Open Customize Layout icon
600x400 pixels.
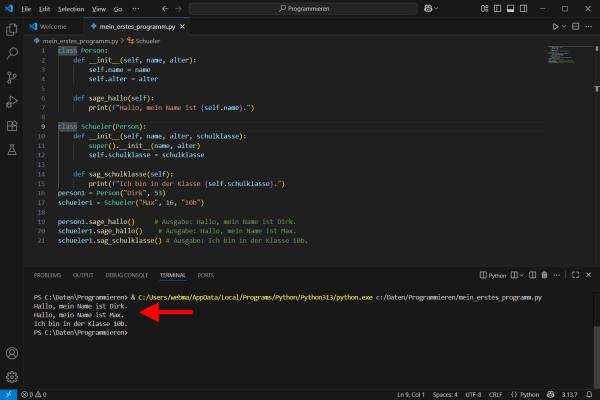click(484, 8)
